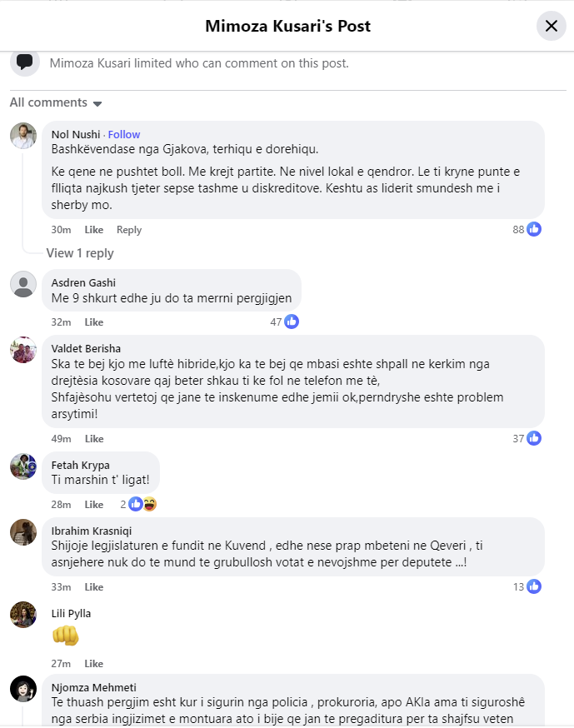The image size is (574, 728).
Task: Open the 49m timestamp on Valdet's comment
Action: pyautogui.click(x=61, y=439)
